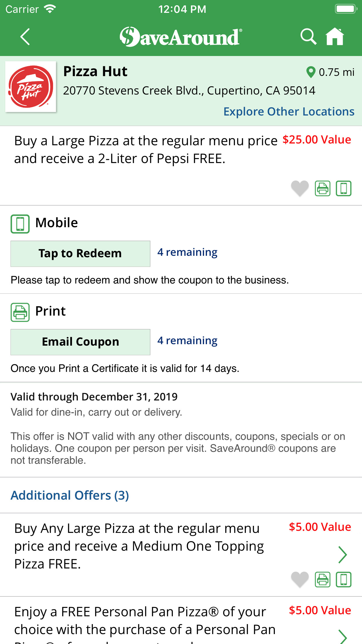The image size is (362, 644).
Task: Favorite the Medium One Topping Pizza offer
Action: 300,579
